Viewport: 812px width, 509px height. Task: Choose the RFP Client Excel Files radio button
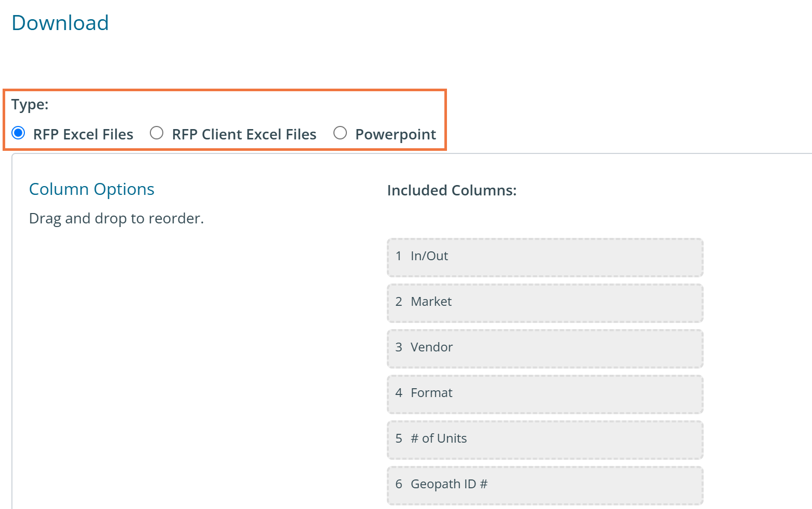pos(157,133)
